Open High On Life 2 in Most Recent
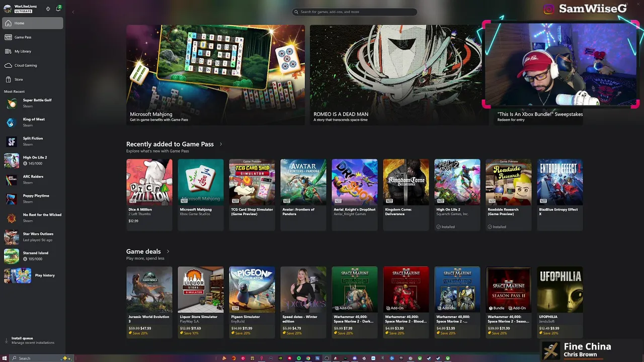Image resolution: width=644 pixels, height=362 pixels. (x=33, y=160)
